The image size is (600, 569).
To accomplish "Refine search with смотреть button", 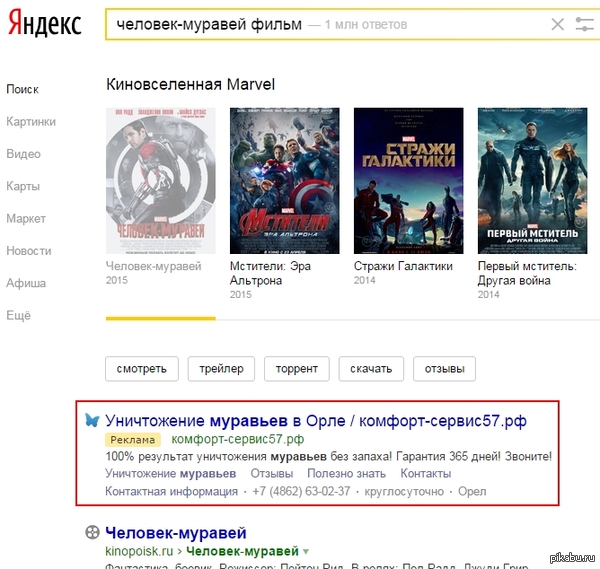I will 142,369.
